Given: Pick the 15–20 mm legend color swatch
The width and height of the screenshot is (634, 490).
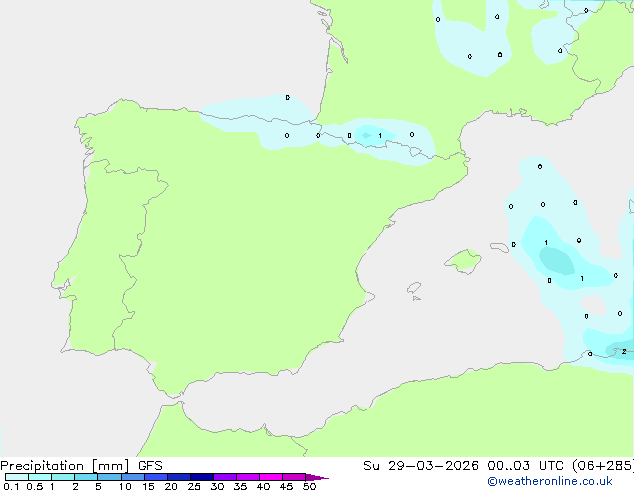Looking at the screenshot, I should [156, 477].
